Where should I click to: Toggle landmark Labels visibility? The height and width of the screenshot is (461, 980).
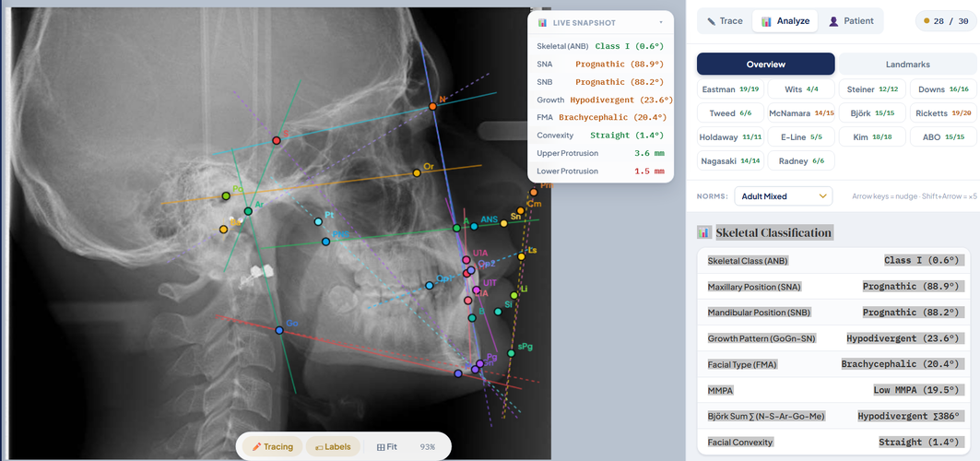click(x=333, y=446)
